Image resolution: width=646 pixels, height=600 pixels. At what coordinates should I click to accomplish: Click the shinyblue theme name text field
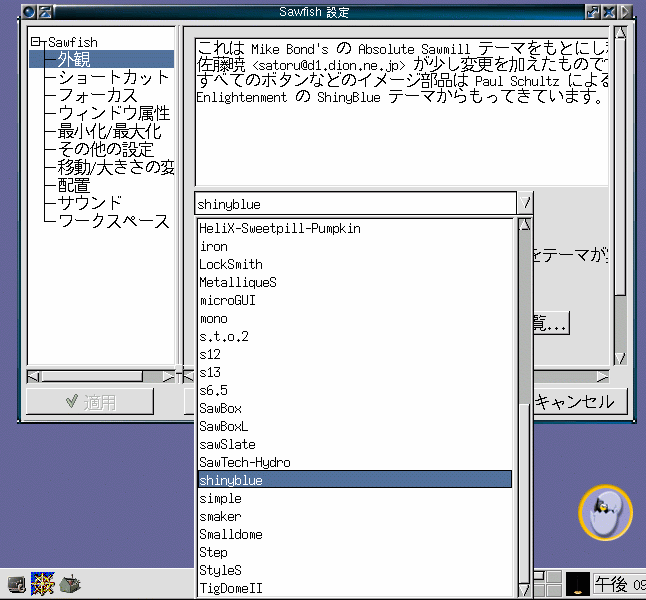[355, 204]
